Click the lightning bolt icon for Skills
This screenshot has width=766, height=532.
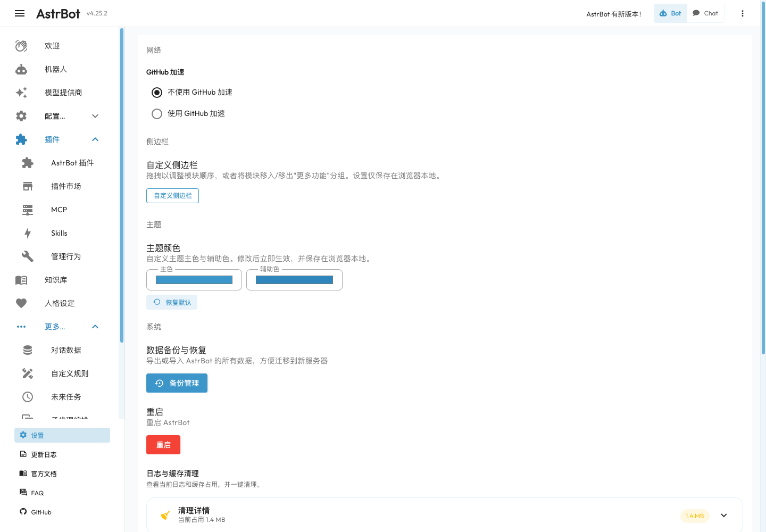click(28, 233)
